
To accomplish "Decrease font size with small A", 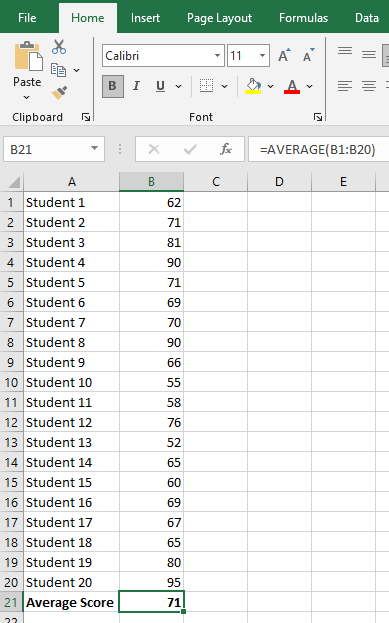I will 308,55.
